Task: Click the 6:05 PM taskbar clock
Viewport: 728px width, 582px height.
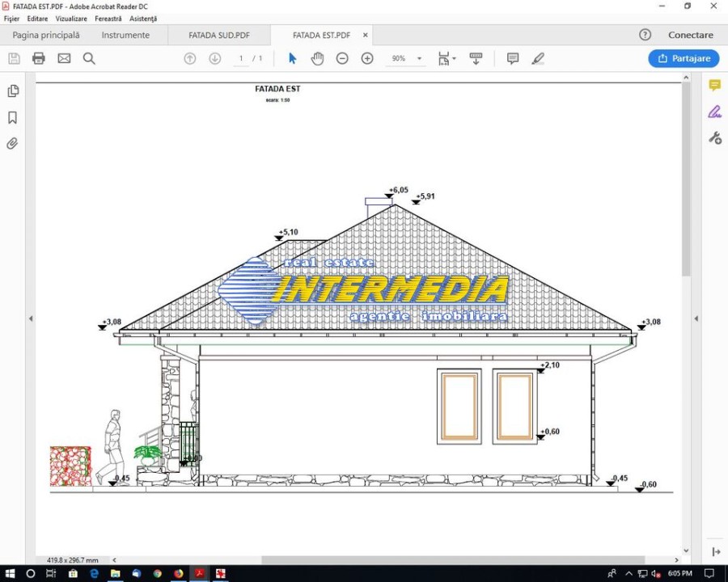Action: pyautogui.click(x=679, y=574)
